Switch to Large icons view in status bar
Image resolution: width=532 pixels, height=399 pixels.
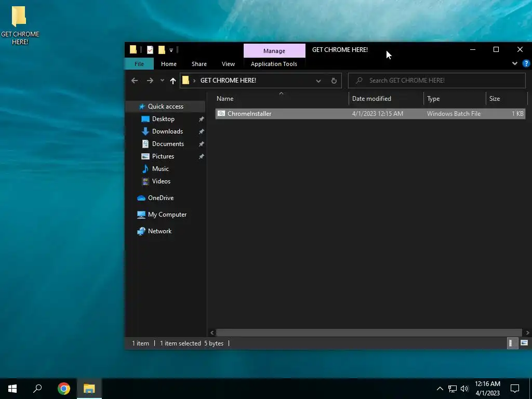pyautogui.click(x=524, y=343)
